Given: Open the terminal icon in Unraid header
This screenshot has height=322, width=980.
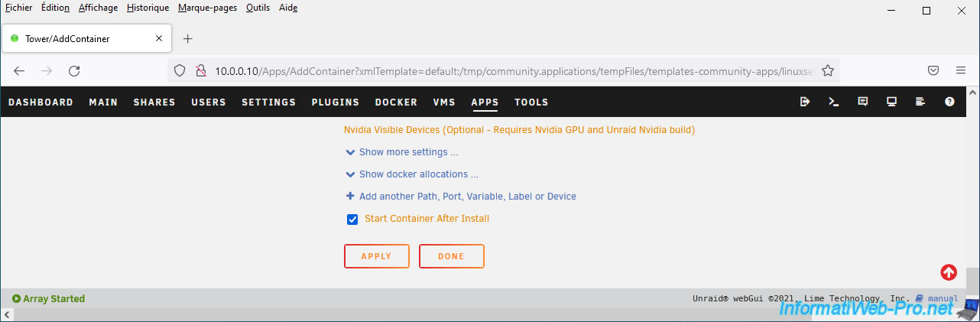Looking at the screenshot, I should coord(834,102).
